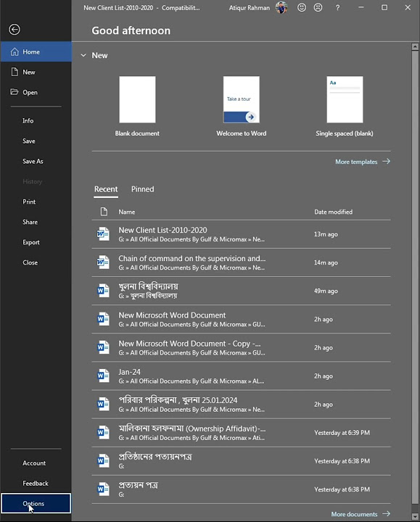This screenshot has height=522, width=420.
Task: Switch to the Pinned tab
Action: 143,189
